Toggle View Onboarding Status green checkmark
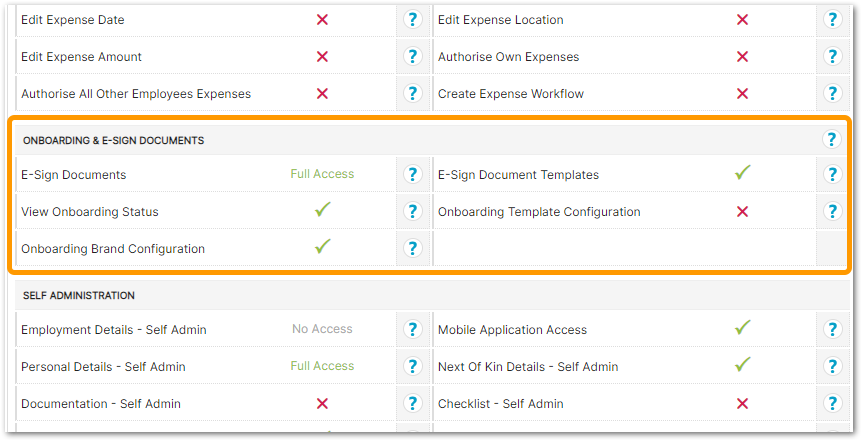This screenshot has height=441, width=862. [x=322, y=211]
